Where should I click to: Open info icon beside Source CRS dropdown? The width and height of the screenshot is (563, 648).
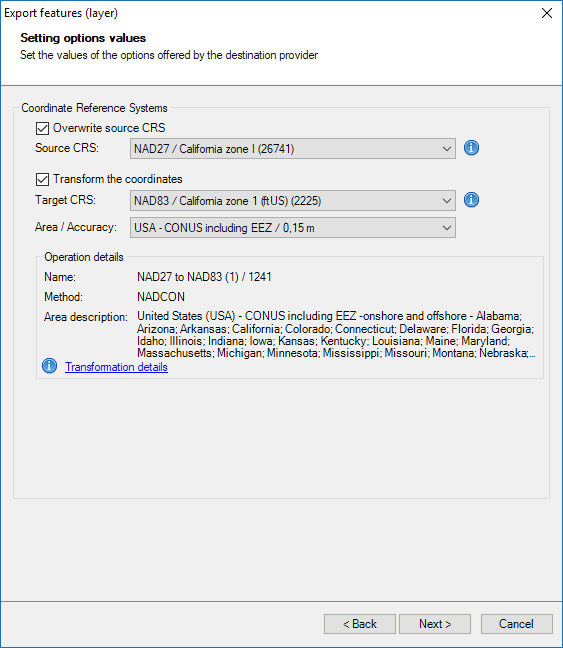(x=471, y=148)
